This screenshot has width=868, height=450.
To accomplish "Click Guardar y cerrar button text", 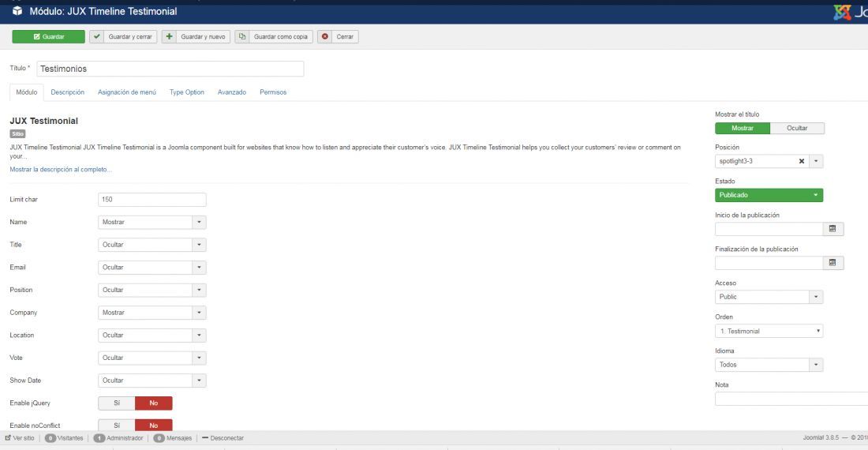I will click(130, 36).
